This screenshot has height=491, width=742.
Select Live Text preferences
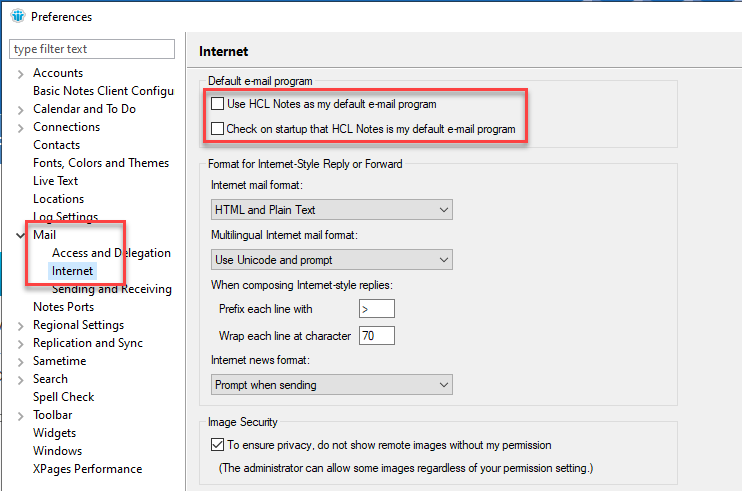tap(55, 181)
